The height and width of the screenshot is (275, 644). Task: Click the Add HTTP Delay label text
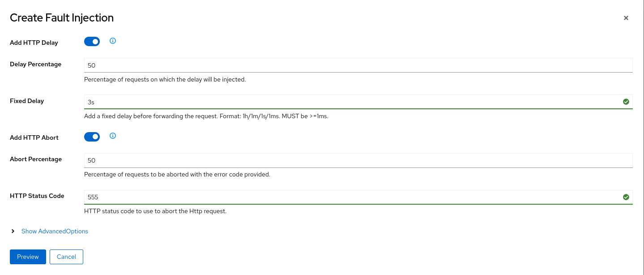[x=34, y=43]
